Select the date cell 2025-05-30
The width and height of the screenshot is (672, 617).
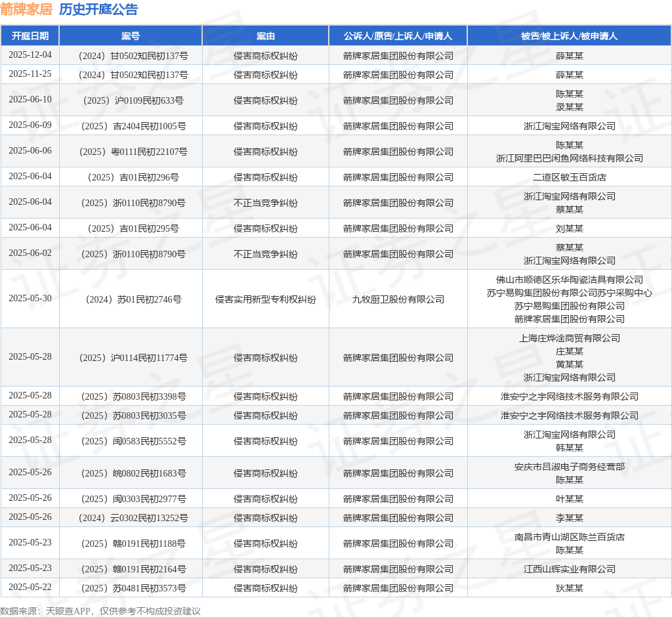tap(30, 299)
